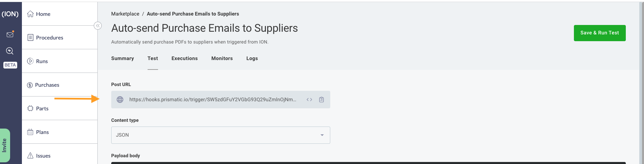Open the Monitors tab
Image resolution: width=644 pixels, height=164 pixels.
(x=222, y=58)
